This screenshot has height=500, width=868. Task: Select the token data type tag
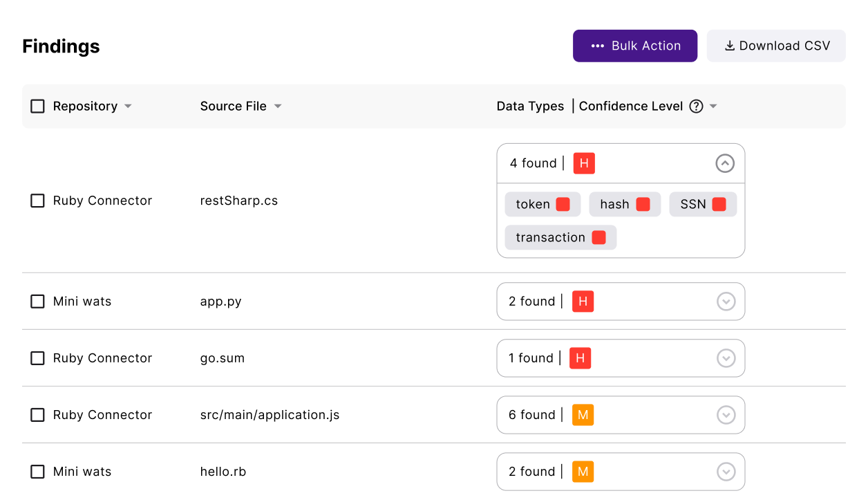pos(542,204)
